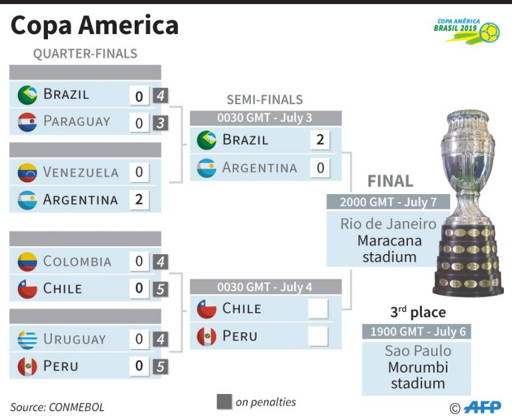Click the grey penalties legend square
Screen dimensions: 512x420
pos(225,402)
